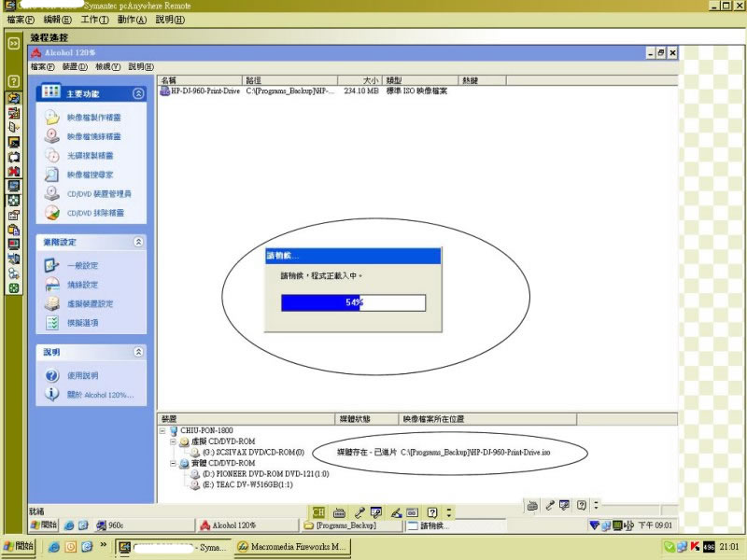Click the green icon in pcAnywhere sidebar
The width and height of the screenshot is (747, 560).
tap(14, 288)
